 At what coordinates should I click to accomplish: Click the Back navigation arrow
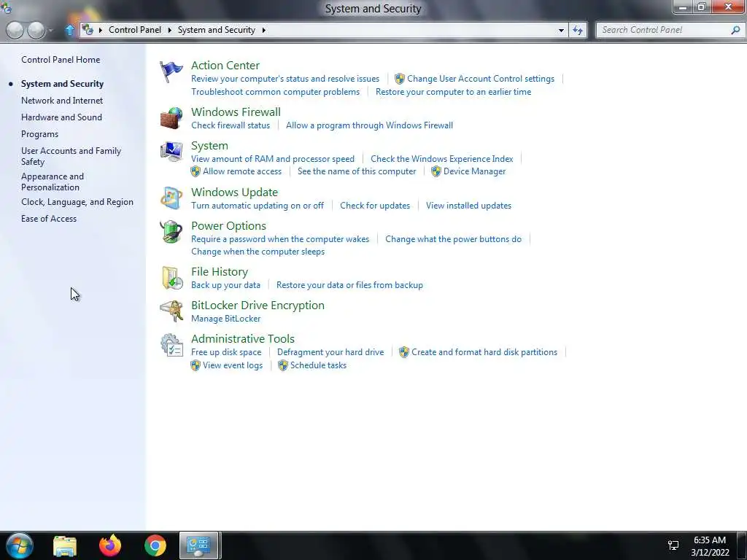point(15,30)
